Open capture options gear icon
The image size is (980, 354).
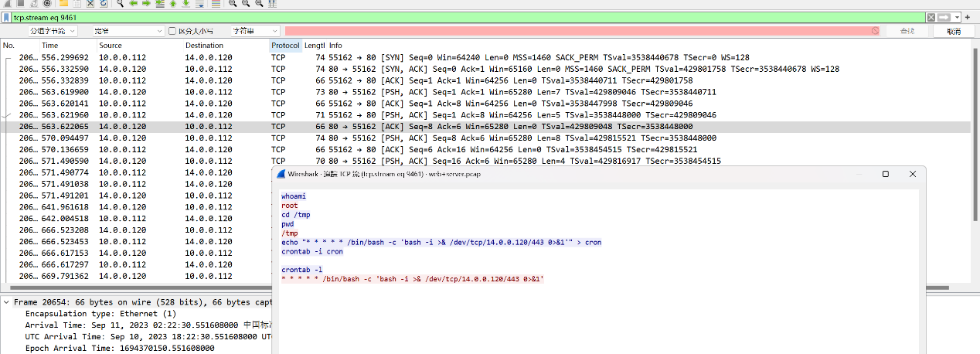tap(47, 3)
